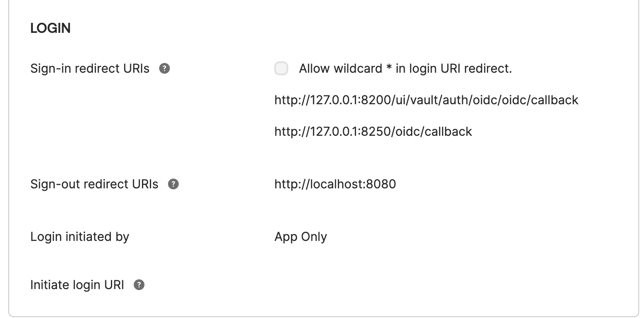The width and height of the screenshot is (644, 318).
Task: Click the http://localhost:8080 sign-out URI
Action: click(335, 184)
